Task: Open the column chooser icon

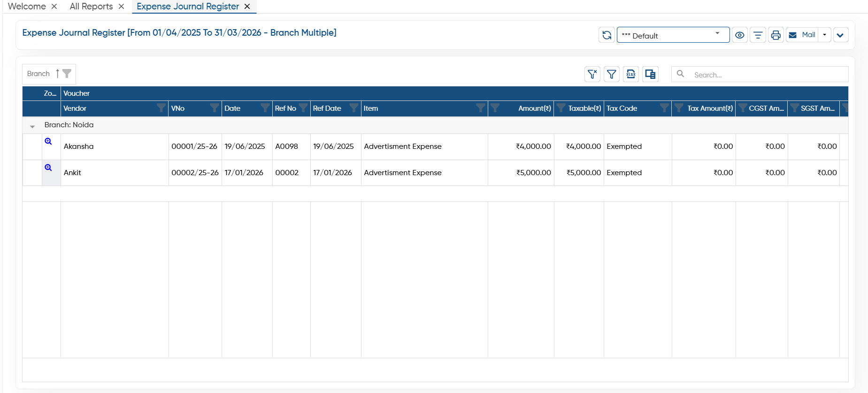Action: point(650,74)
